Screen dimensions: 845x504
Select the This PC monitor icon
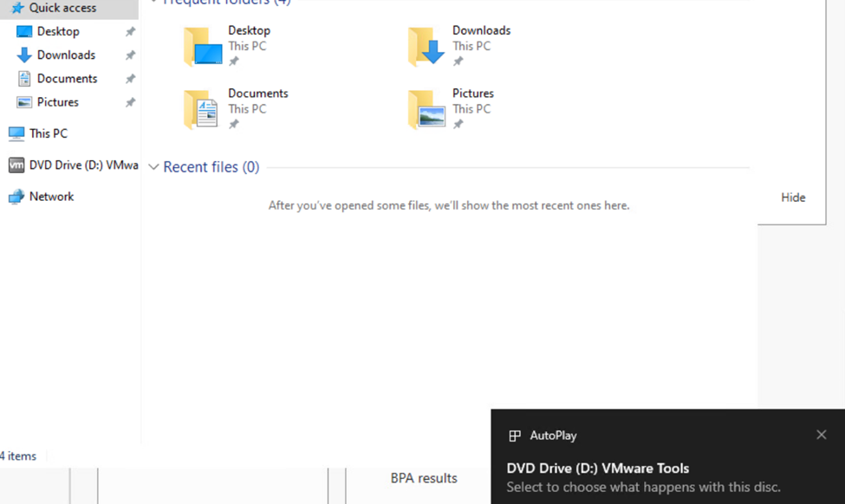coord(16,134)
